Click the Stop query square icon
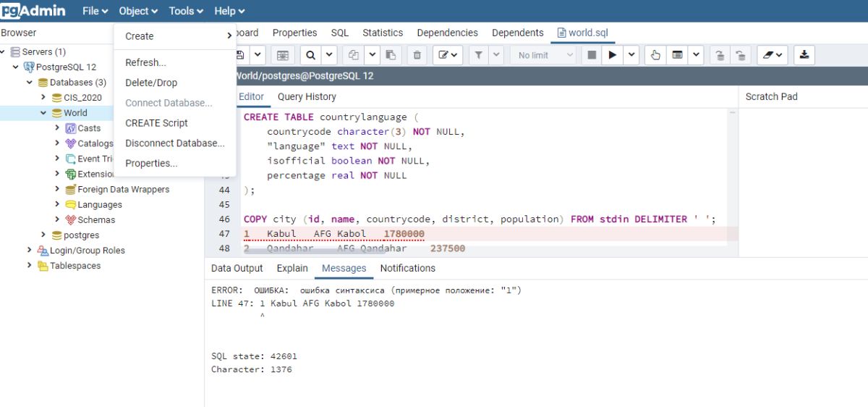 coord(592,55)
